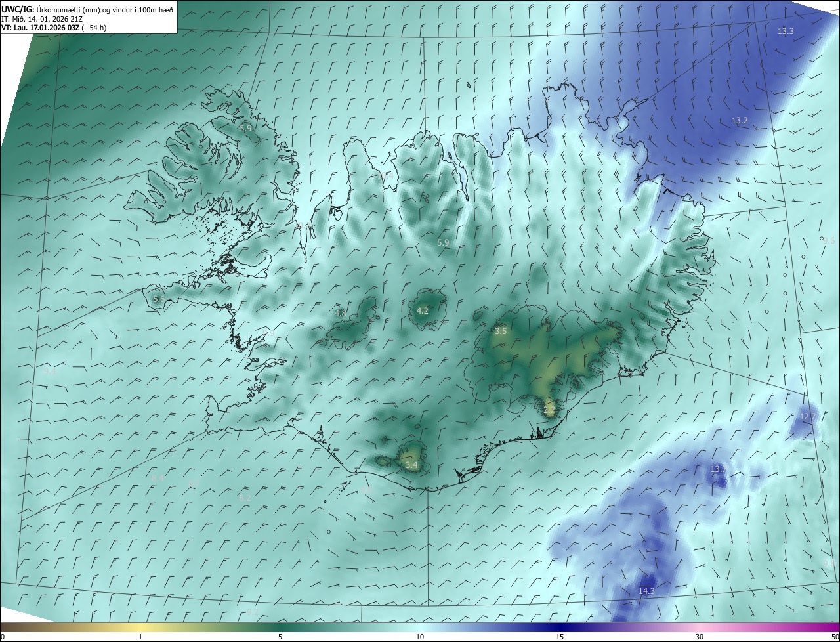The width and height of the screenshot is (840, 642).
Task: Click the 12.7 value label
Action: 808,417
